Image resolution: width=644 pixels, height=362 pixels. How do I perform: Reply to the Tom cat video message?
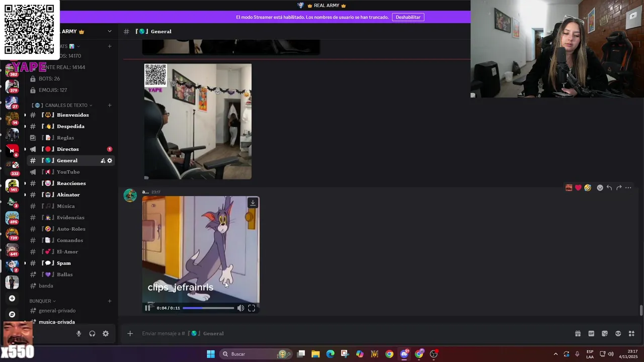pyautogui.click(x=609, y=188)
